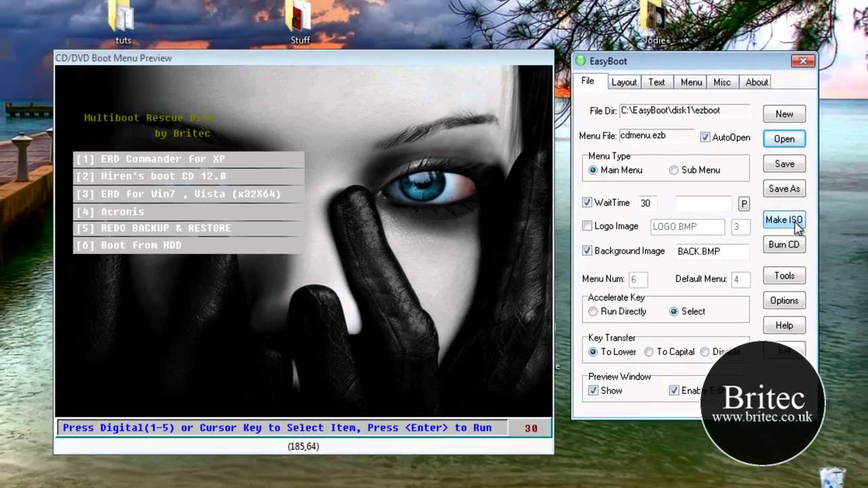Toggle the Background Image checkbox
This screenshot has width=868, height=488.
[587, 251]
